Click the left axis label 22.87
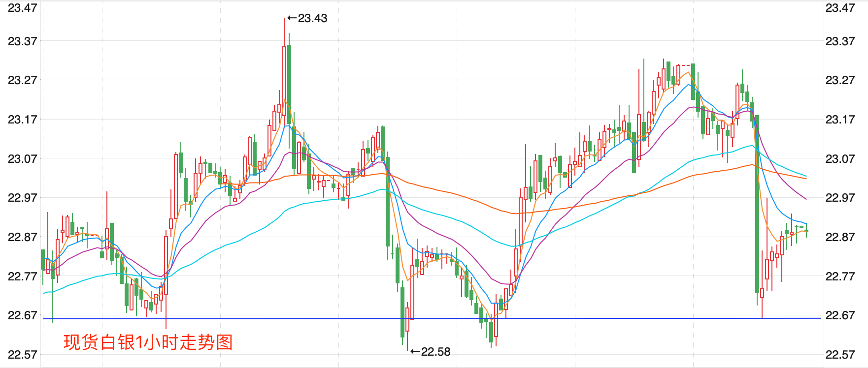 [23, 237]
